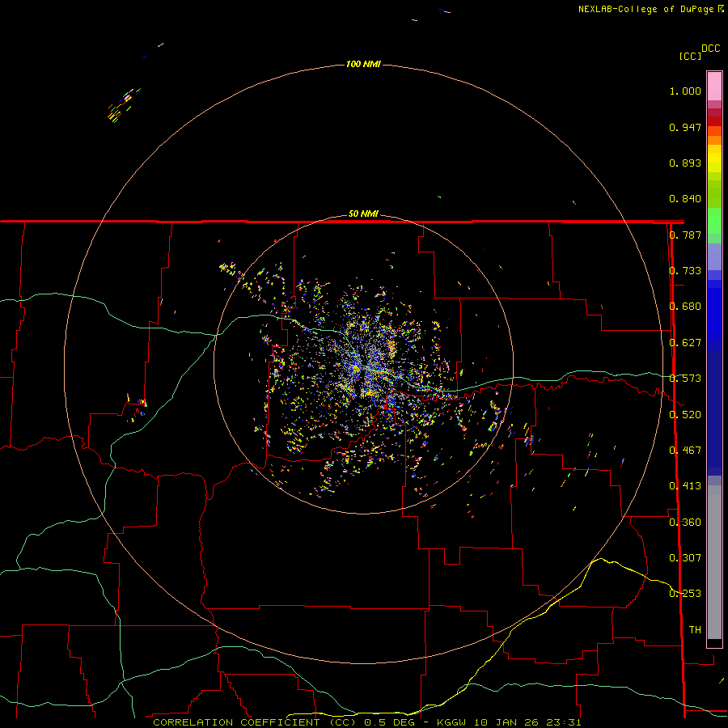Image resolution: width=728 pixels, height=728 pixels.
Task: Click the KGGW station identifier
Action: pos(451,722)
